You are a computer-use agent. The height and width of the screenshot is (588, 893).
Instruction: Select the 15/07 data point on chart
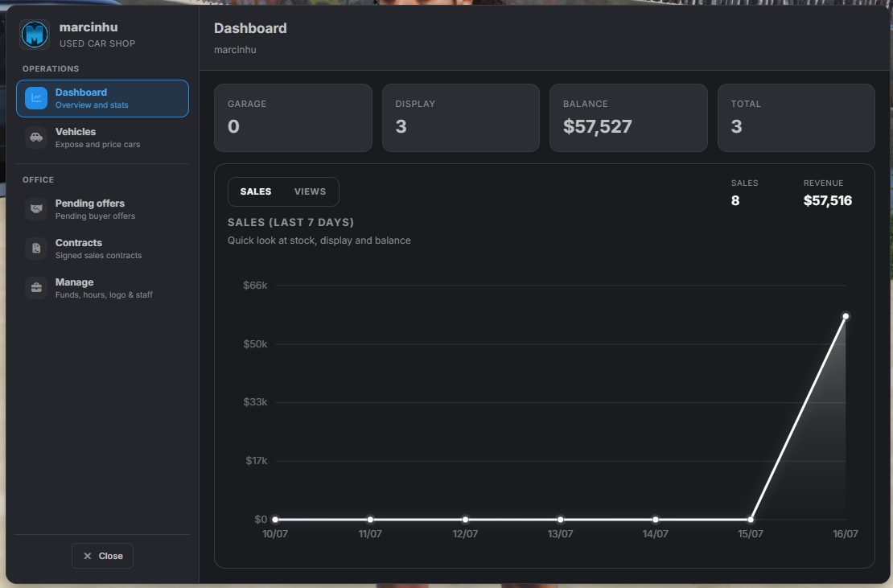751,519
